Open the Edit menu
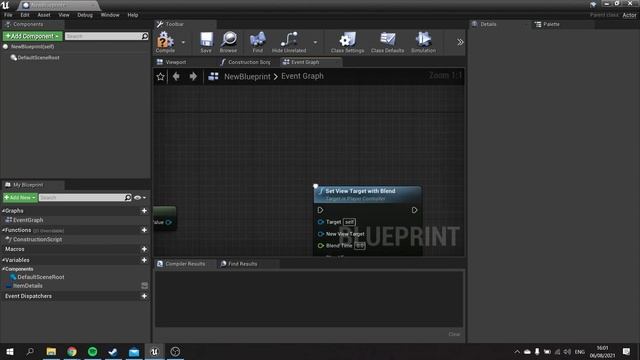Screen dimensions: 640x360 [x=25, y=15]
